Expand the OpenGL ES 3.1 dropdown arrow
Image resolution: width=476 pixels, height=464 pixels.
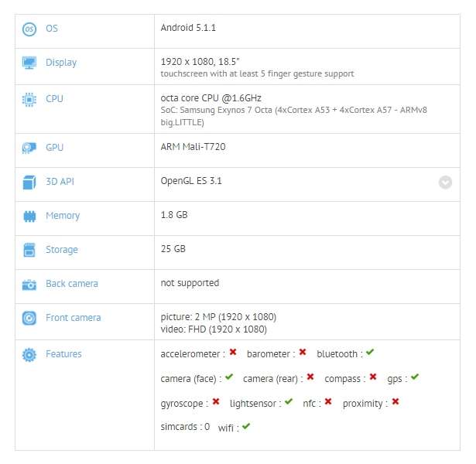point(445,183)
